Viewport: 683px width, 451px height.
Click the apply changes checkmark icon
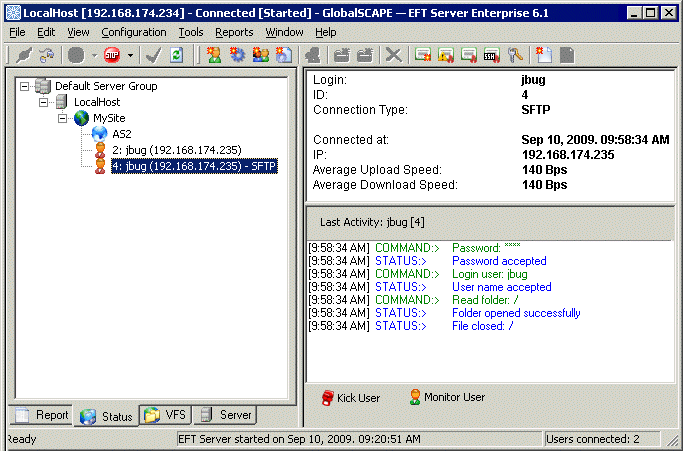pos(153,55)
